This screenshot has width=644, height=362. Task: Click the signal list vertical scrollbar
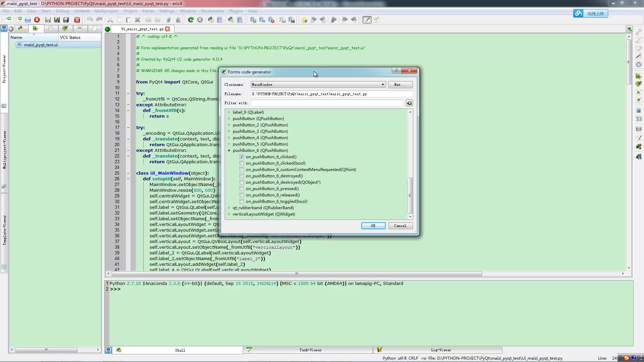pyautogui.click(x=410, y=195)
